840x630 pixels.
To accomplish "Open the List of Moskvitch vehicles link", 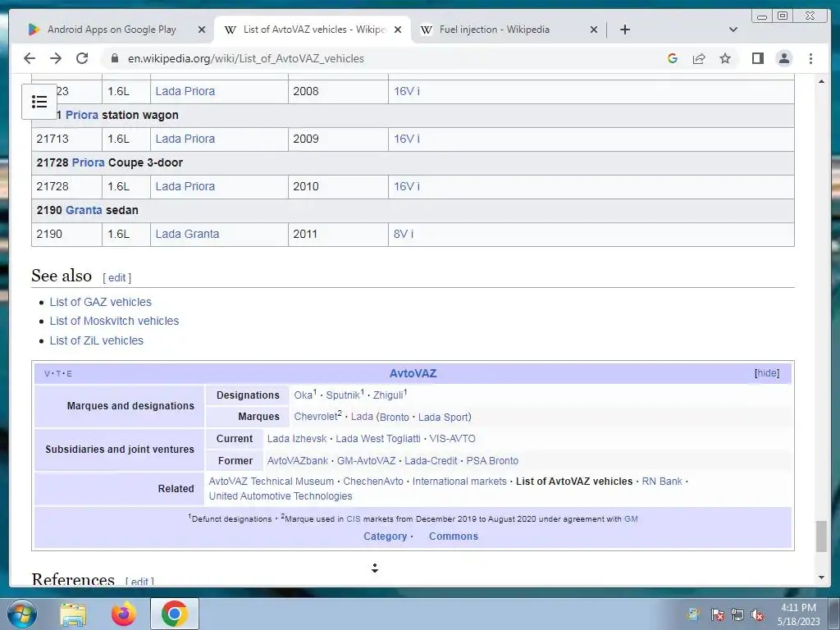I will pyautogui.click(x=114, y=321).
